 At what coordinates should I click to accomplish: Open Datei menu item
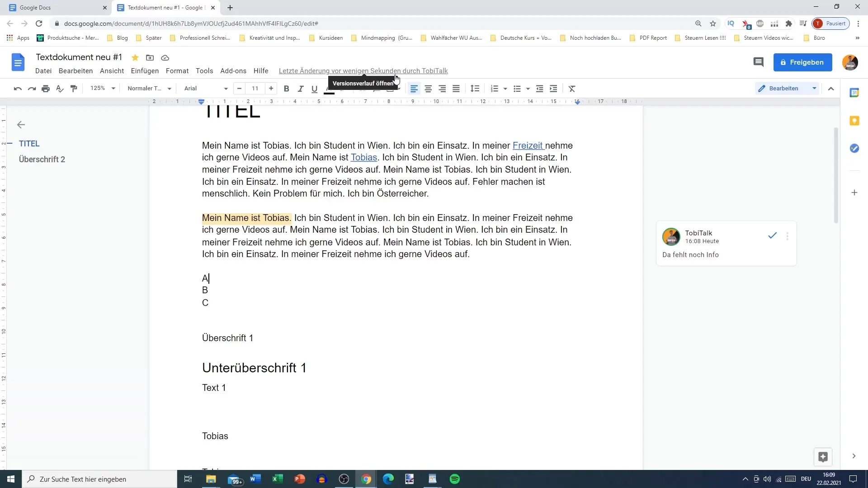click(43, 71)
